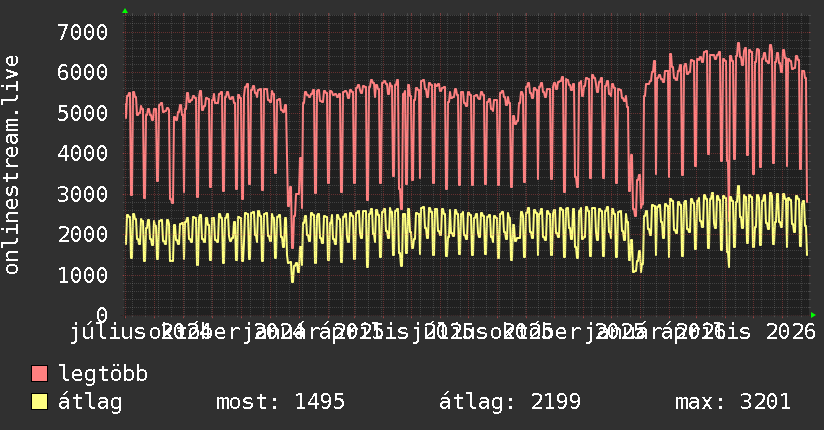This screenshot has height=430, width=824.
Task: Click the 6000 y-axis label
Action: pyautogui.click(x=83, y=73)
